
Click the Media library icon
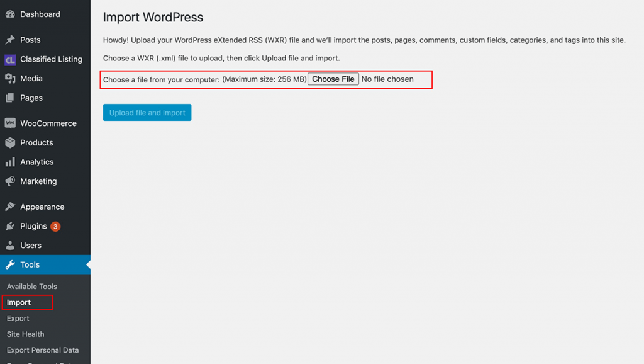click(x=10, y=78)
